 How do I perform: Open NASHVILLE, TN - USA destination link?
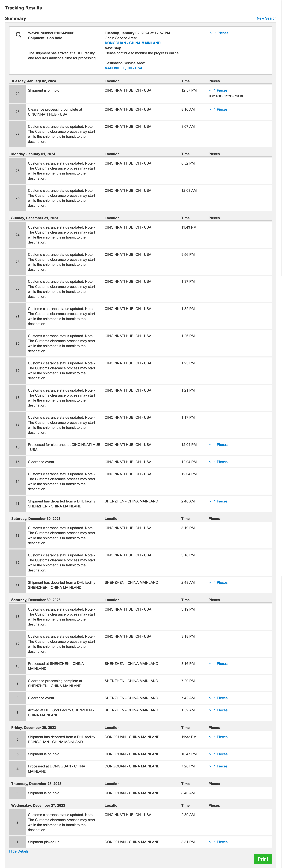(x=123, y=68)
